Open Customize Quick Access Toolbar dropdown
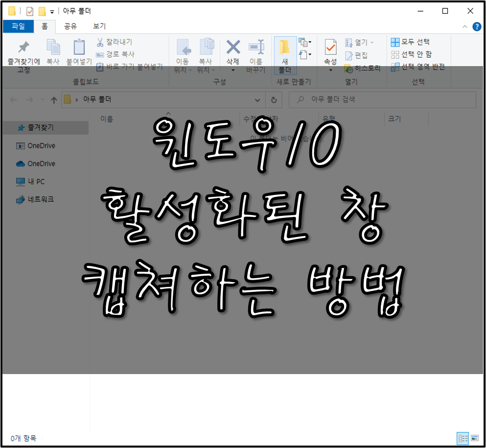The image size is (486, 448). tap(52, 12)
